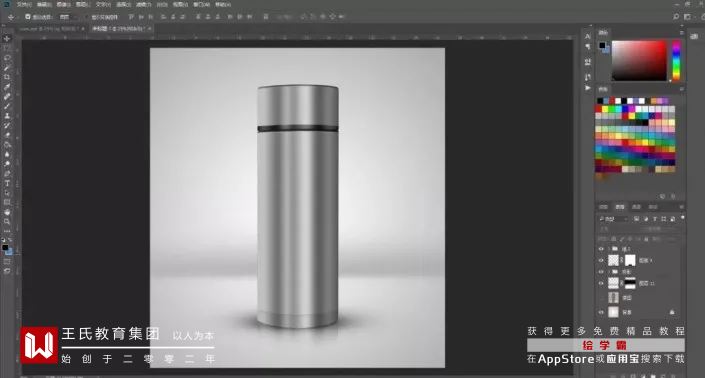
Task: Select the white layer mask thumbnail
Action: [630, 260]
